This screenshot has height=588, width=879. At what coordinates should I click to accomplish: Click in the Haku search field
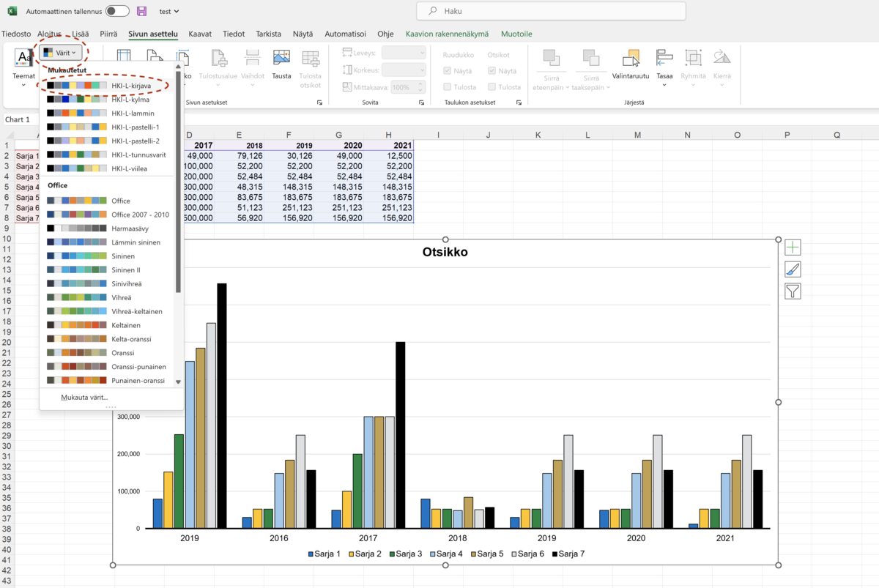click(551, 12)
